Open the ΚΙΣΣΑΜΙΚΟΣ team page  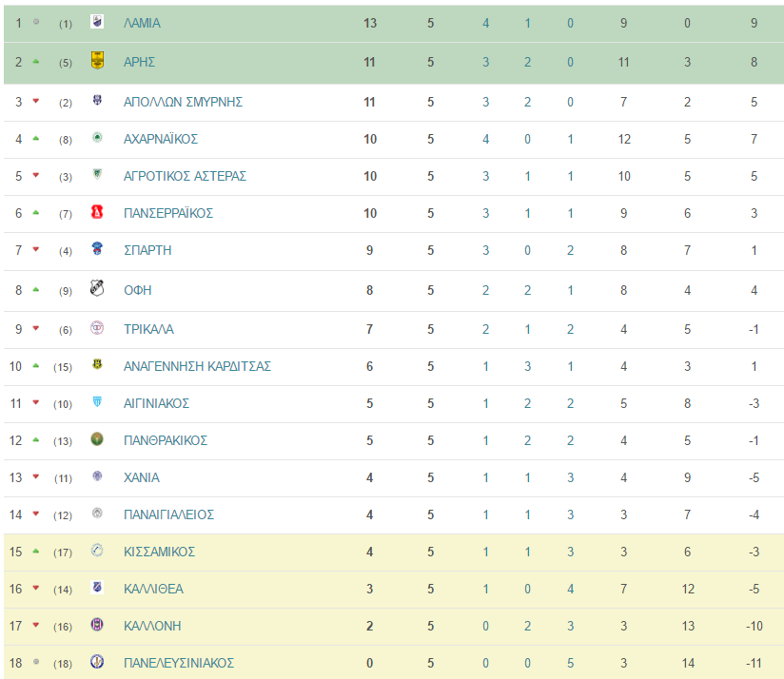tap(159, 552)
